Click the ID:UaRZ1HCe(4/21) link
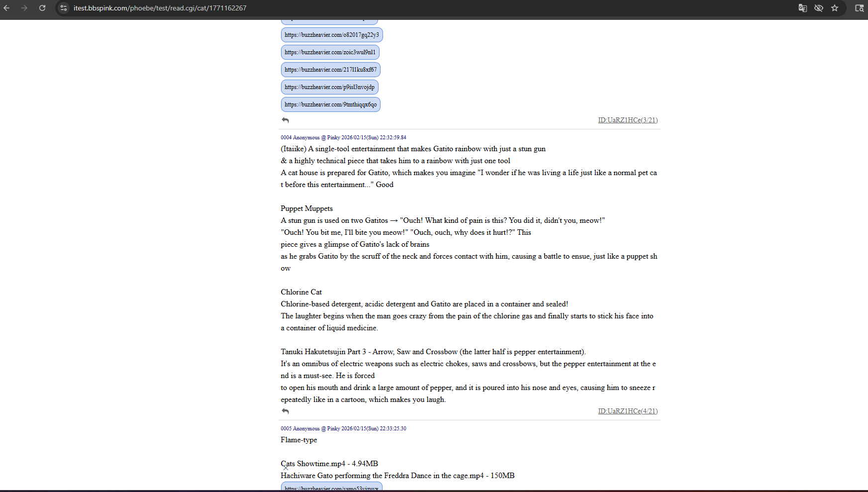Screen dimensions: 868x492 (x=627, y=411)
